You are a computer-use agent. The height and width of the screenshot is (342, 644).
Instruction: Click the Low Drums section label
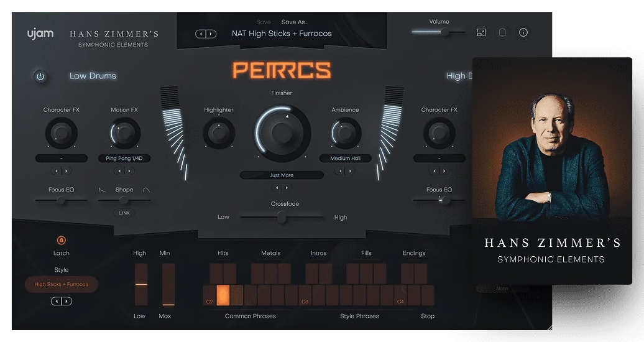(x=93, y=76)
